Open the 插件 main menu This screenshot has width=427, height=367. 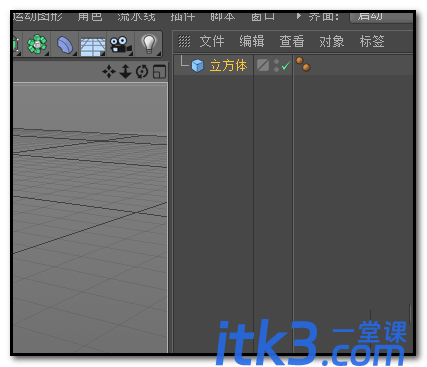pos(183,16)
